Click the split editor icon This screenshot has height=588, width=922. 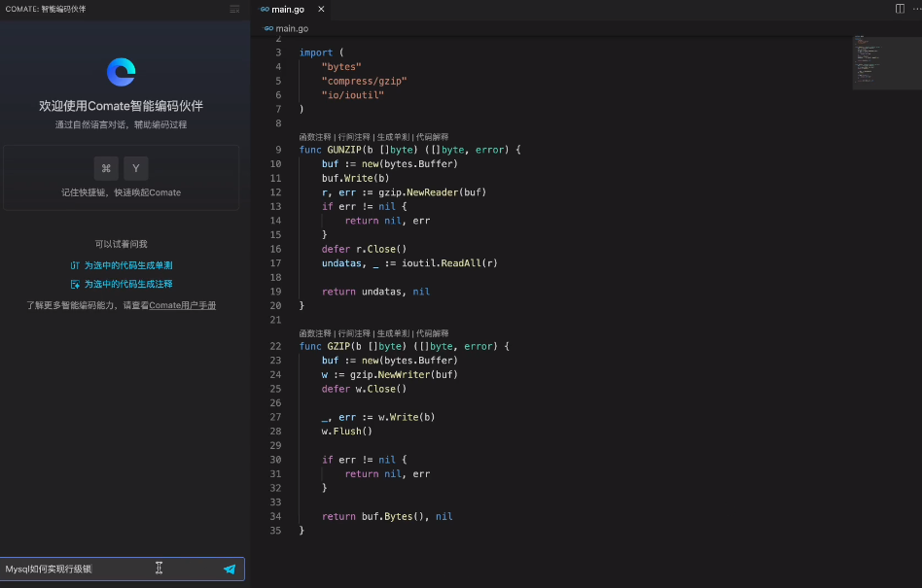coord(899,9)
